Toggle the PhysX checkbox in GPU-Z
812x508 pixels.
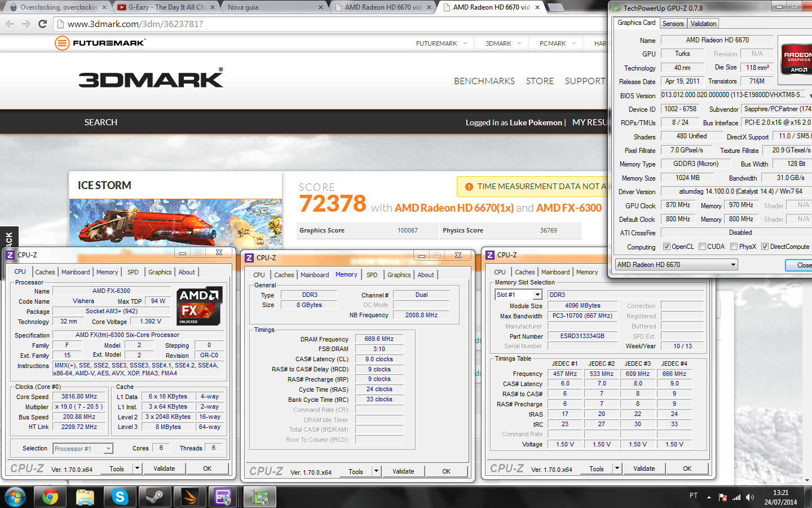coord(734,247)
